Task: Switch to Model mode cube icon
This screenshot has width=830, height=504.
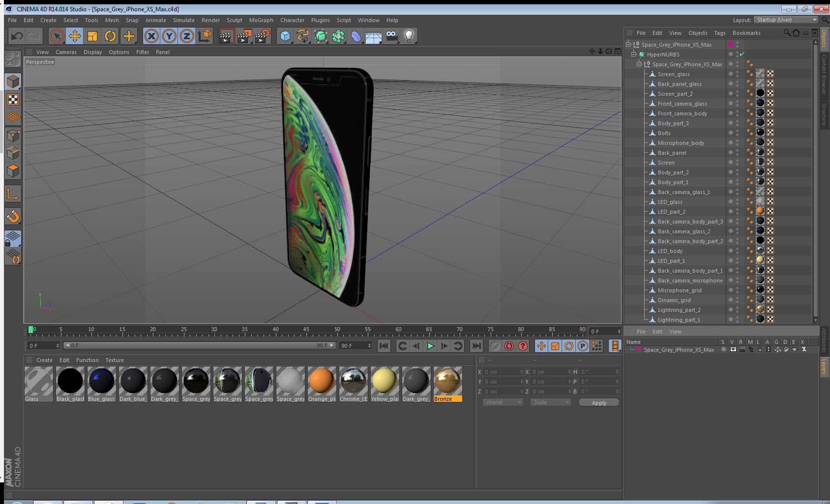Action: coord(13,82)
